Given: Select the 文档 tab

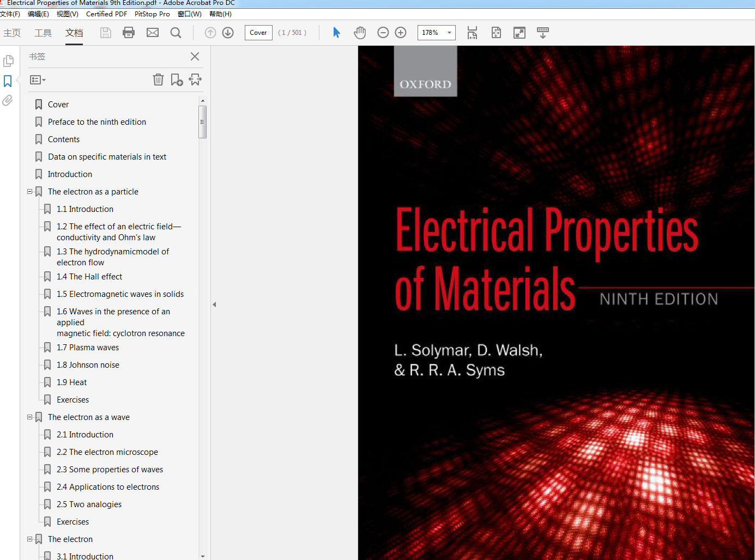Looking at the screenshot, I should point(74,33).
